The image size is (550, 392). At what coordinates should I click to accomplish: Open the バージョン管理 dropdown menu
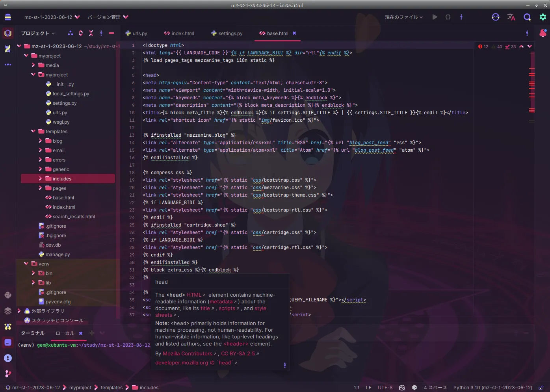pyautogui.click(x=108, y=17)
